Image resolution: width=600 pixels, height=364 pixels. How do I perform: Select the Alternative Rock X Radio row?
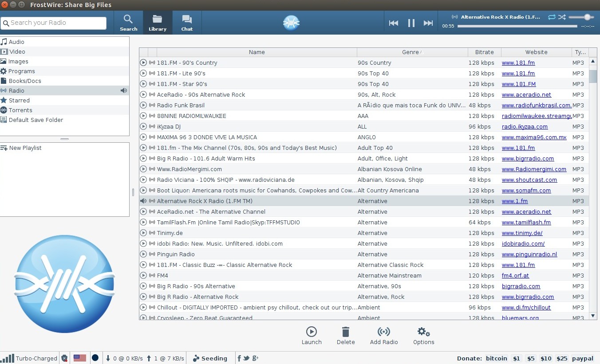tap(364, 201)
